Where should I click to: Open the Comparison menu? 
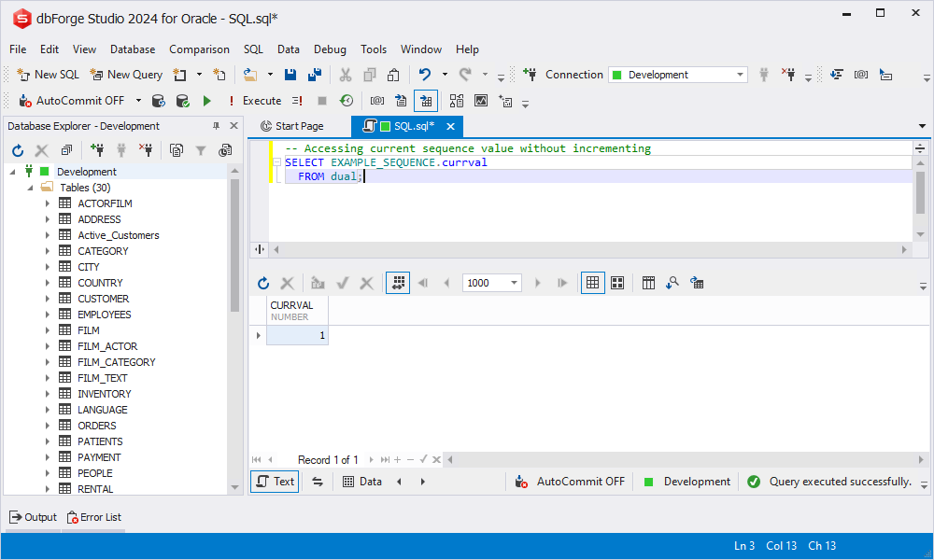point(199,49)
